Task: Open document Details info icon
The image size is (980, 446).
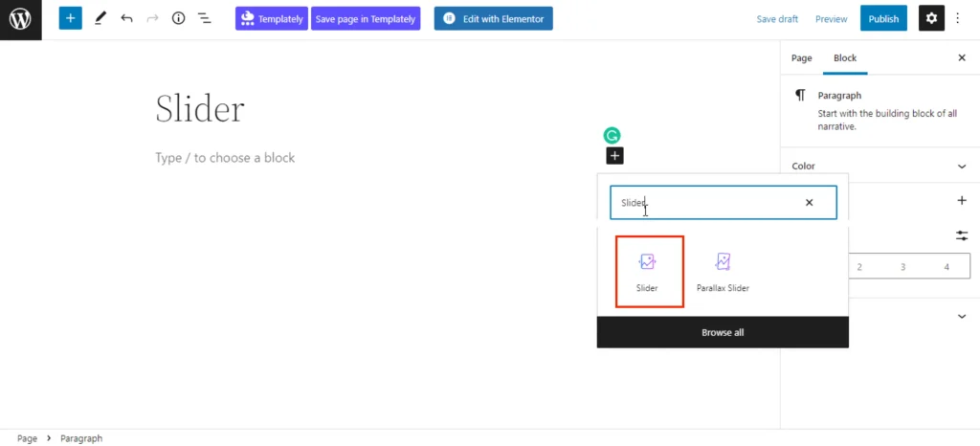Action: [x=179, y=19]
